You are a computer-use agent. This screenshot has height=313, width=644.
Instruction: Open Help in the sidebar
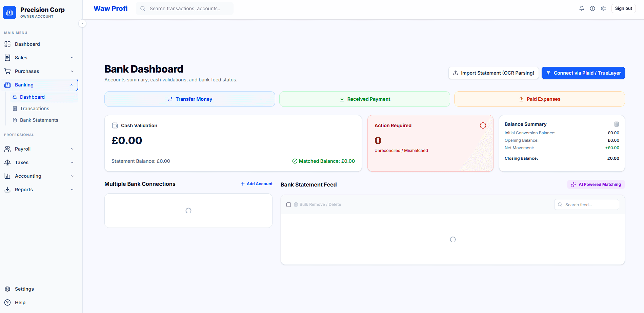(x=39, y=302)
